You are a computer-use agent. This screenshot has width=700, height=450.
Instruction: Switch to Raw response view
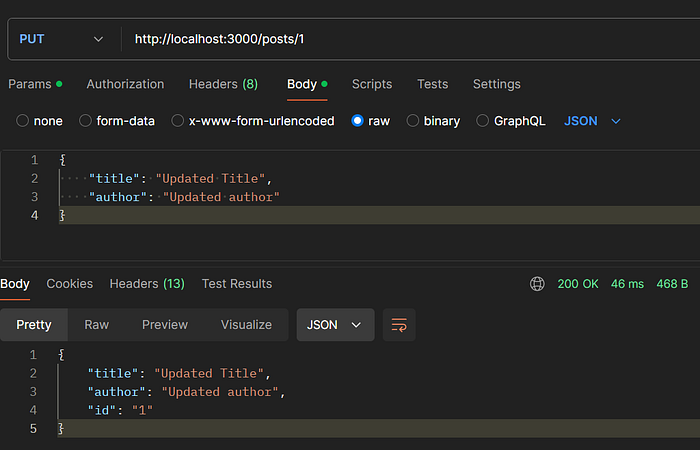(96, 325)
